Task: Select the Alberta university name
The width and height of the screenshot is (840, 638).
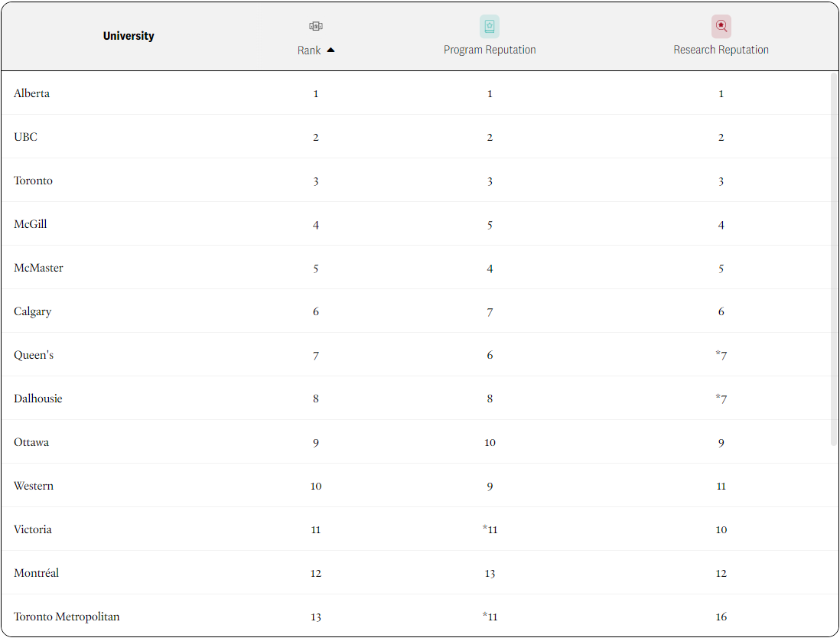Action: 31,93
